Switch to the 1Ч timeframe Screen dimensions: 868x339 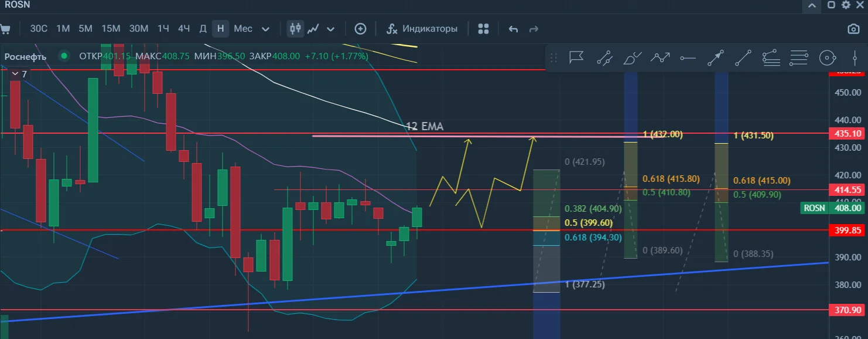click(163, 29)
